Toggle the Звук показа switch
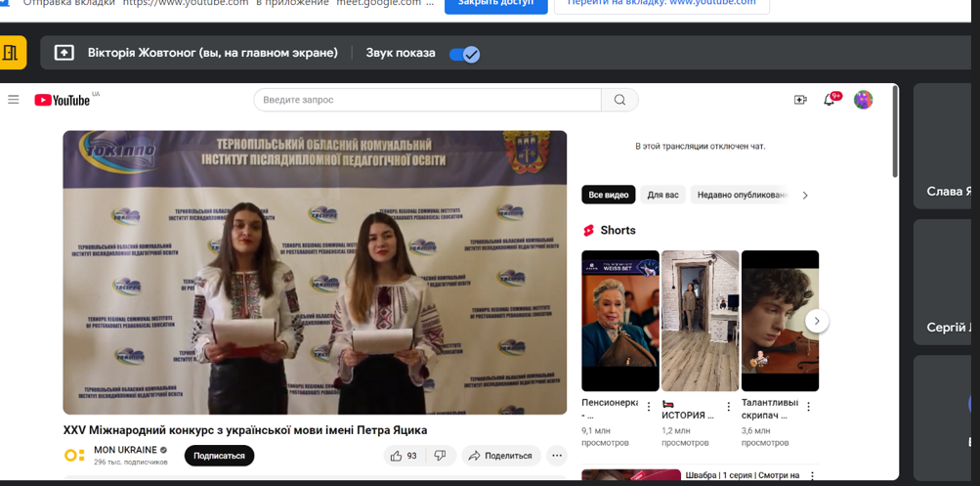Screen dimensions: 980x486 point(464,54)
